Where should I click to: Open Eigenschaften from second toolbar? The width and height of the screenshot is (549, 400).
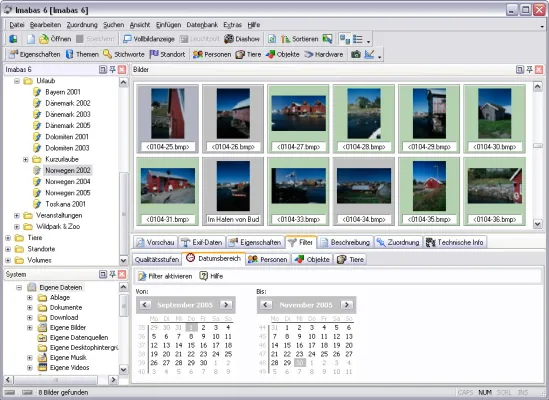tap(34, 54)
